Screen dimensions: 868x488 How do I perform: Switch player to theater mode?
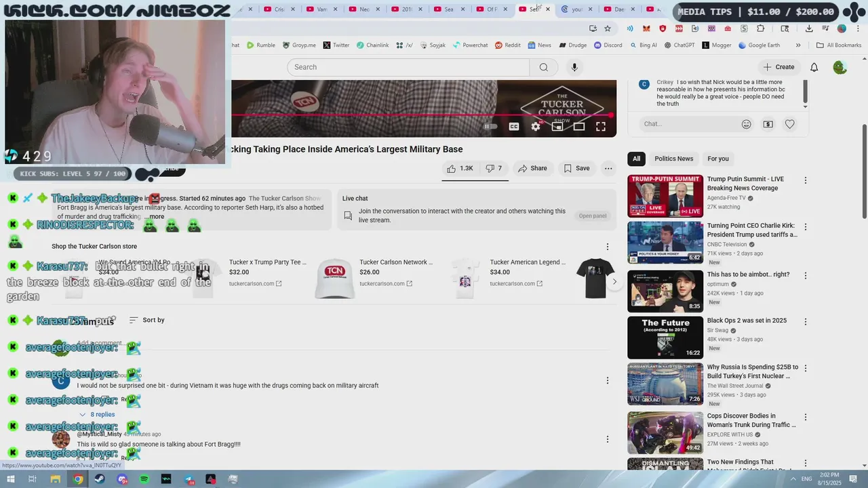coord(579,127)
